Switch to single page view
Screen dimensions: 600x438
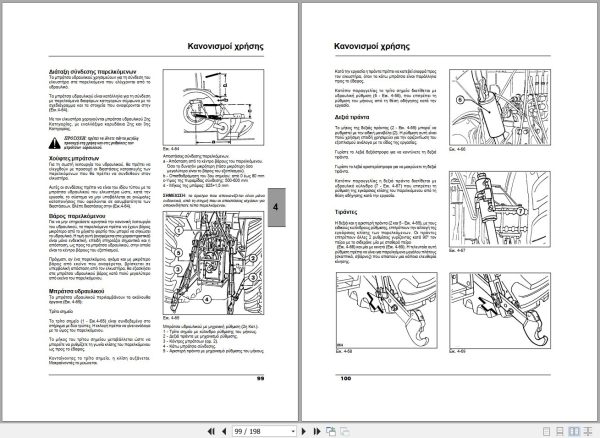[x=546, y=431]
